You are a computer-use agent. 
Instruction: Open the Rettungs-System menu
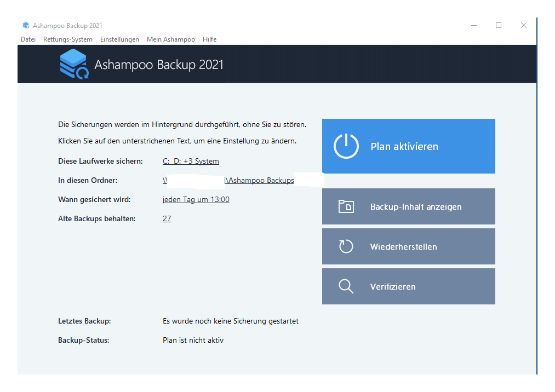click(67, 39)
